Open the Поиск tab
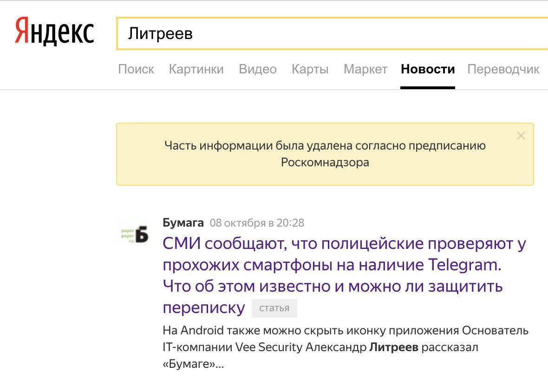The image size is (548, 392). [x=136, y=69]
